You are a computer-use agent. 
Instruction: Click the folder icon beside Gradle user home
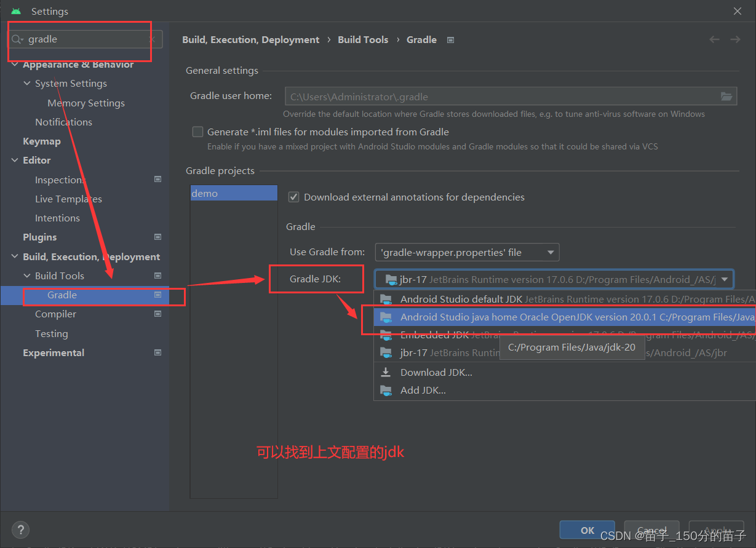pos(726,96)
